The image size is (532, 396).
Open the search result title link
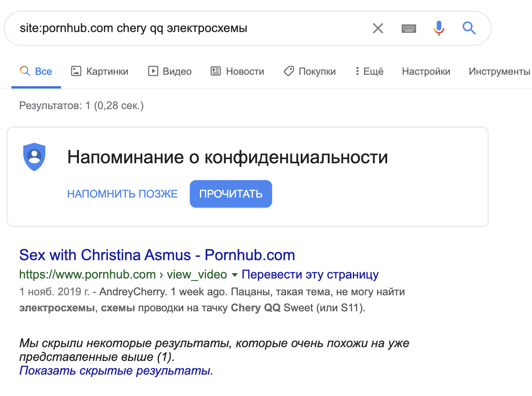point(157,255)
